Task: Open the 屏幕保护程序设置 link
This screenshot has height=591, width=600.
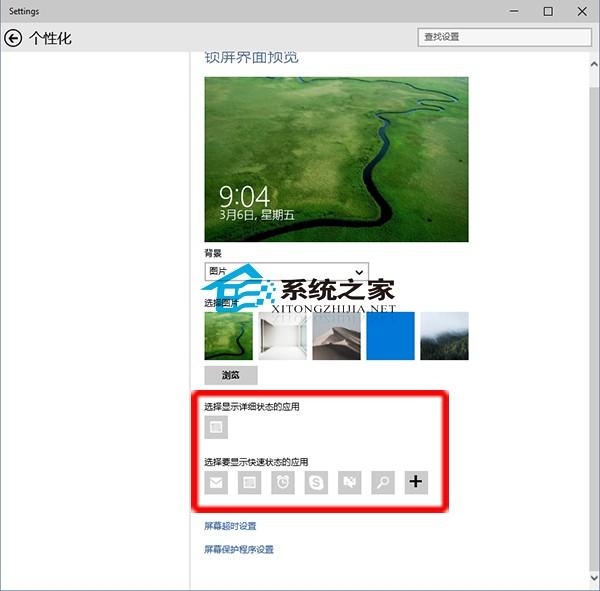Action: 239,550
